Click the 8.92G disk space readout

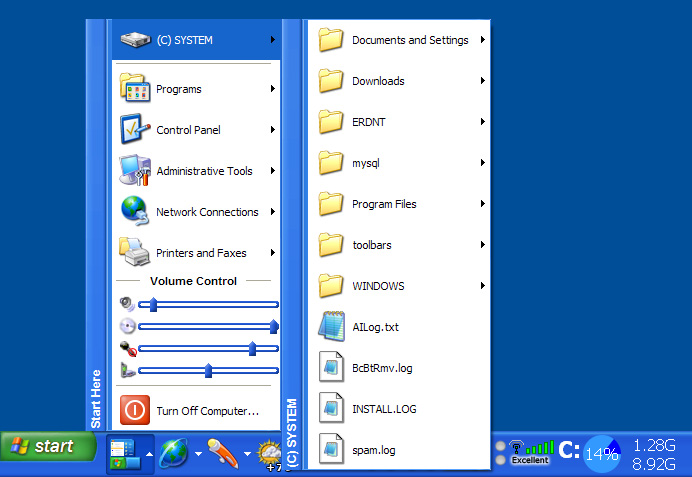pyautogui.click(x=654, y=464)
